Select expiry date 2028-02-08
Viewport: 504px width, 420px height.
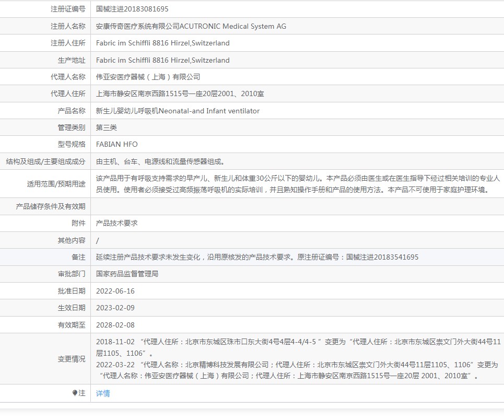coord(115,325)
